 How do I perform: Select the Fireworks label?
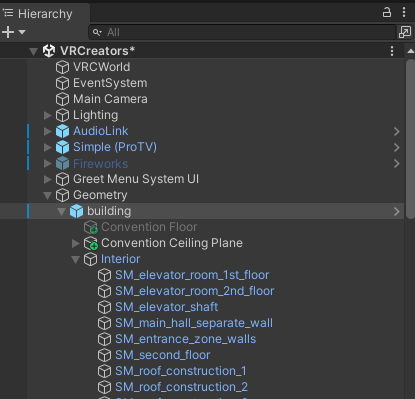tap(101, 163)
